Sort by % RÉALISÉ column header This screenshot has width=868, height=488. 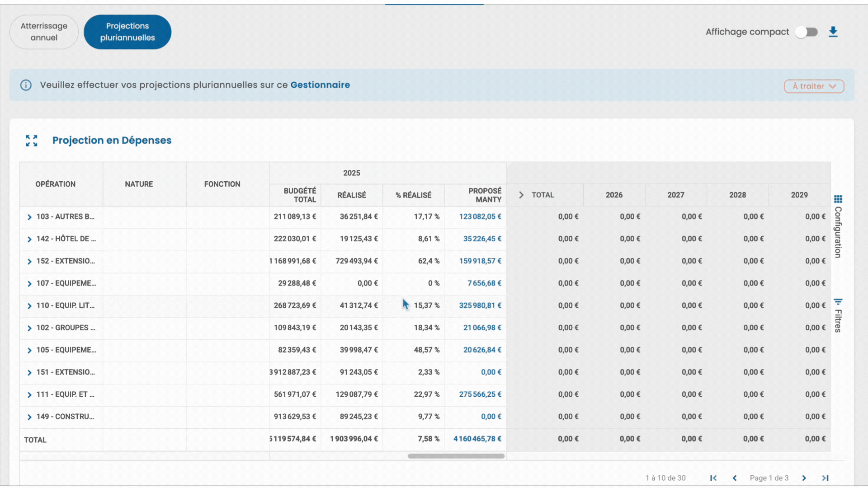pyautogui.click(x=413, y=195)
